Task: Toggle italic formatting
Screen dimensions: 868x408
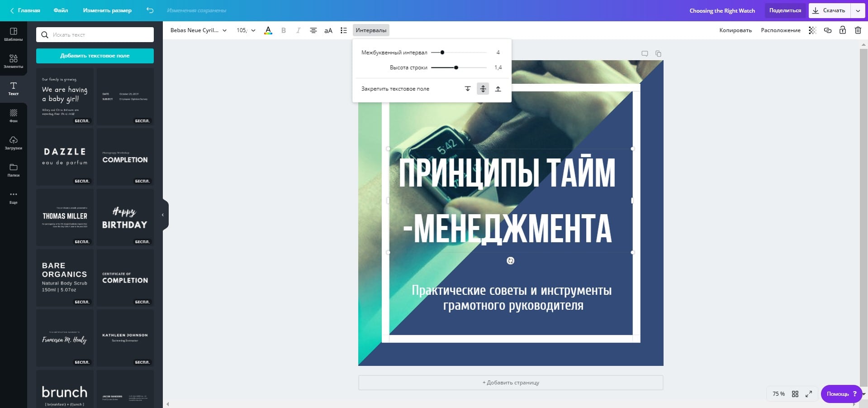Action: point(298,30)
